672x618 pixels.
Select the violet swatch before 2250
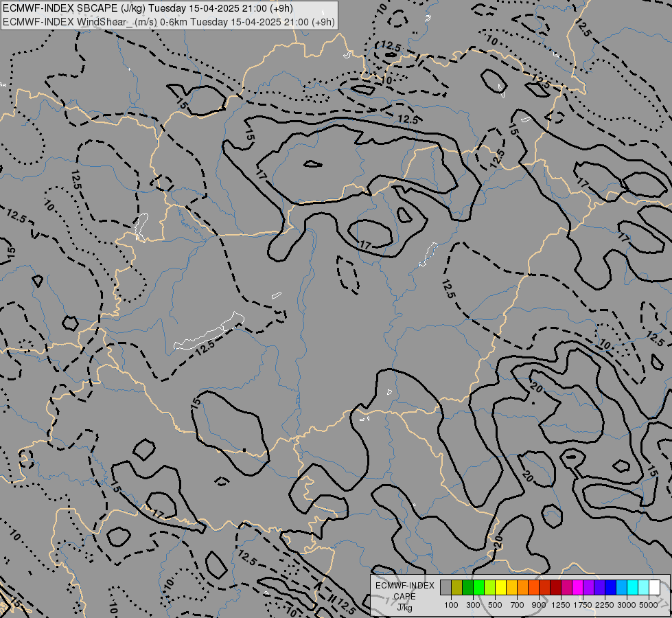[x=599, y=588]
